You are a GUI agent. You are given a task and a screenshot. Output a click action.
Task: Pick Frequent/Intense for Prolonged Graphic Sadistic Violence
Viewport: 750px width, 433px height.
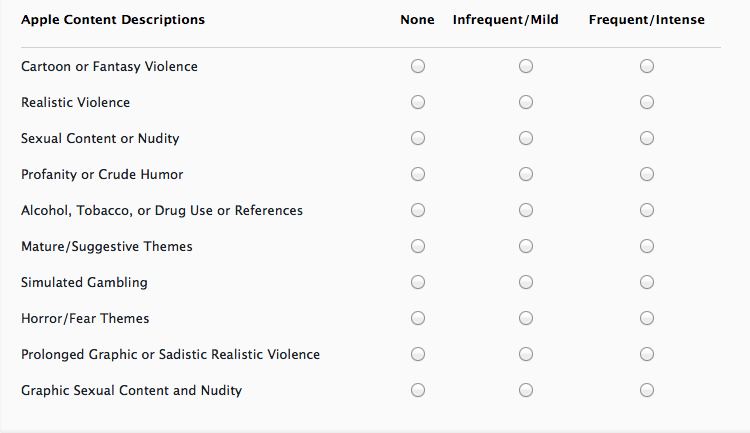647,354
